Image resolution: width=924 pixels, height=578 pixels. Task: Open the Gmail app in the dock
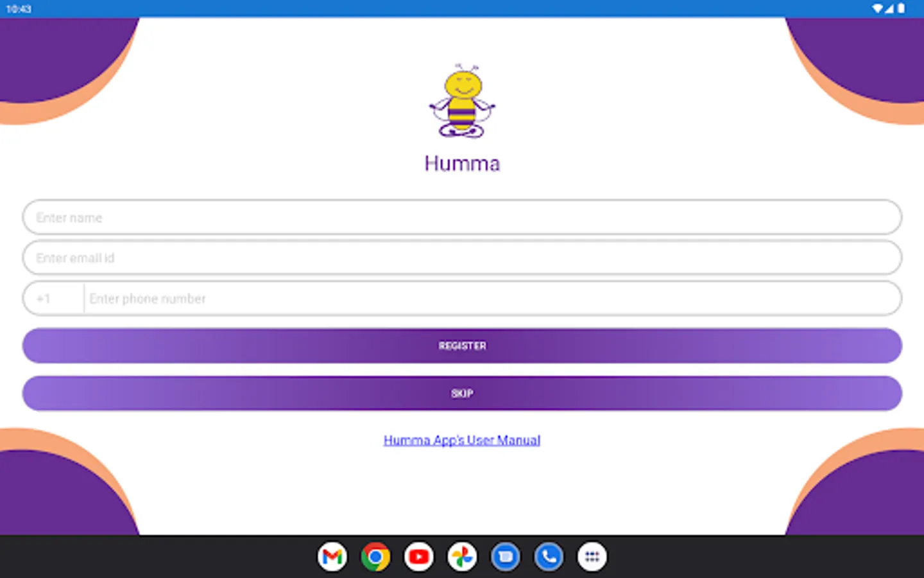click(332, 557)
